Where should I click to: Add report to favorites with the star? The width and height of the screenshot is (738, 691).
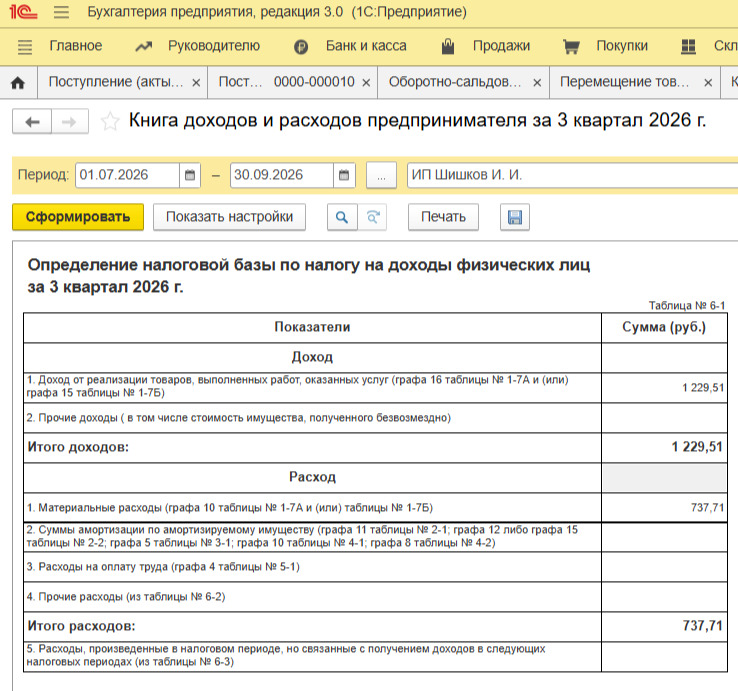(x=110, y=121)
